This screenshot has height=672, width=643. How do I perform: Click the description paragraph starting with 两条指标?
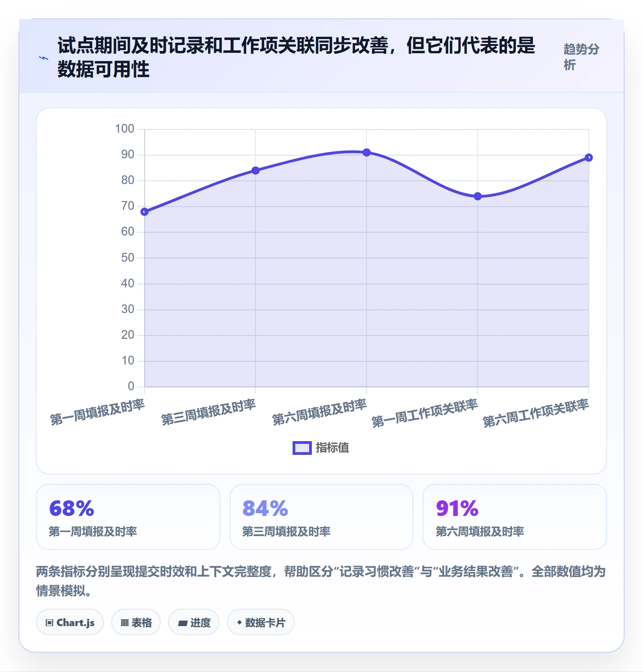pyautogui.click(x=321, y=581)
